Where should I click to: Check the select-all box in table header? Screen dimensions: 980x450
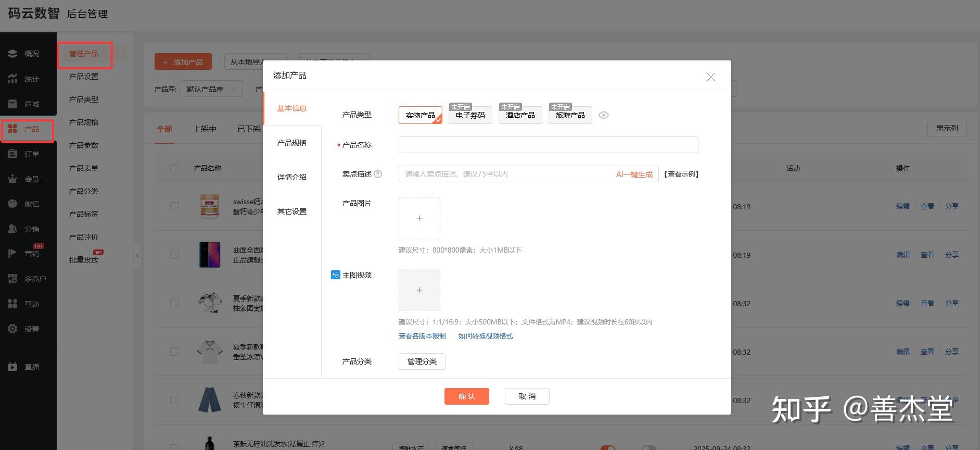pos(174,168)
